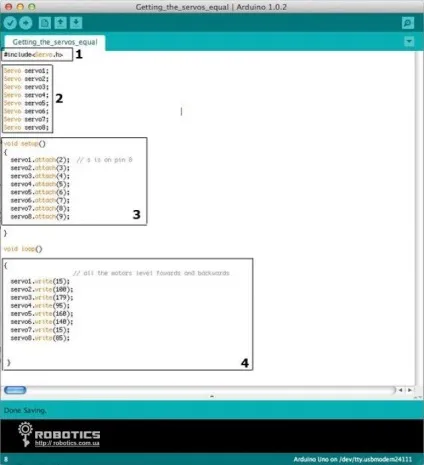Viewport: 424px width, 465px height.
Task: Click the motors level comment line
Action: (x=151, y=273)
